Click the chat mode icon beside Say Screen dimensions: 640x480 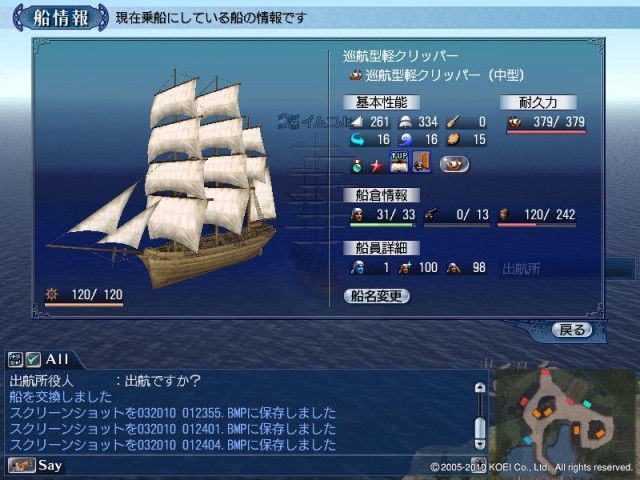pyautogui.click(x=21, y=465)
